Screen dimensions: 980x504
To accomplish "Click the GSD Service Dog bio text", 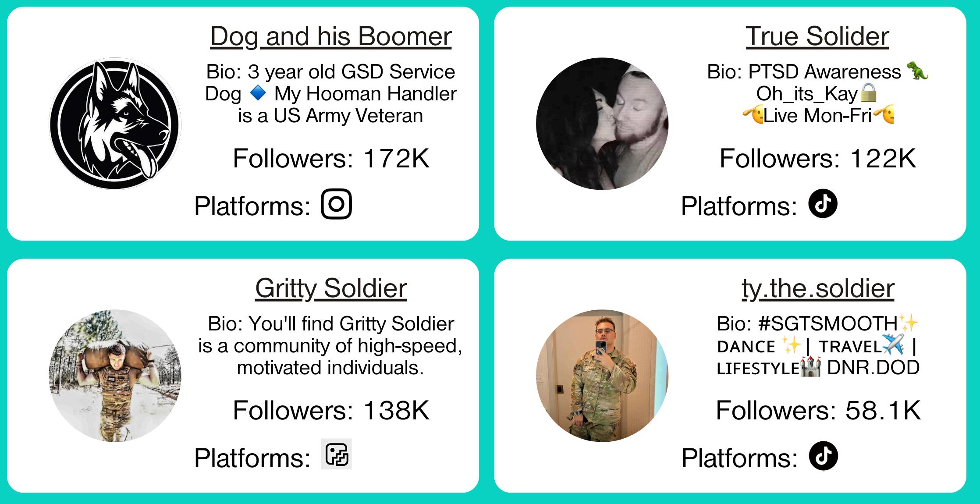I will 331,94.
